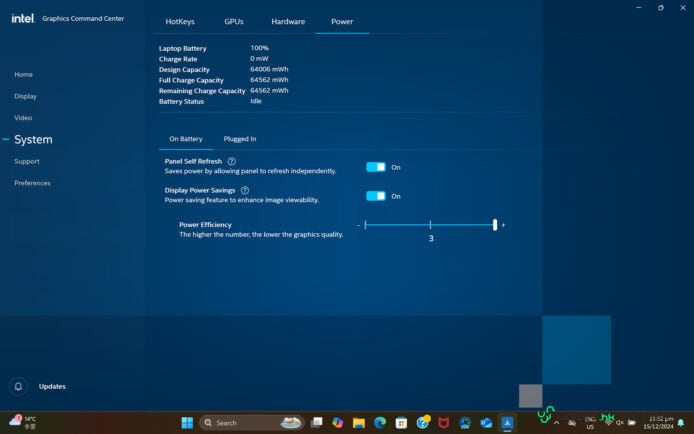Click the Charge Rate 0 mW value
The width and height of the screenshot is (694, 434).
point(259,58)
